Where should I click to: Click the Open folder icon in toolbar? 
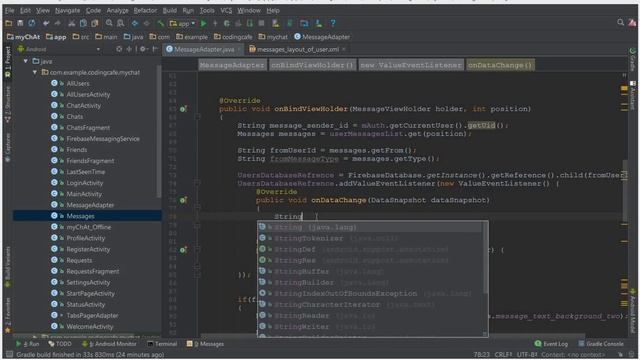(9, 24)
